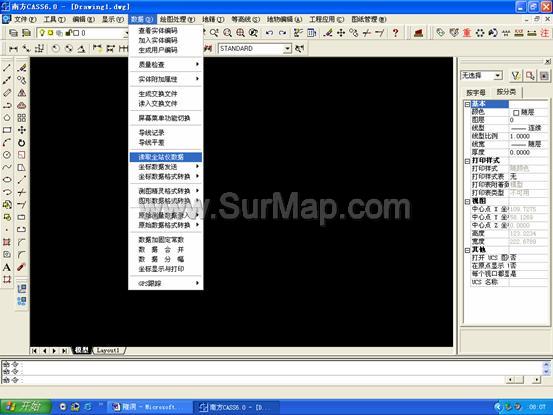Select the 模型 model tab
The height and width of the screenshot is (415, 553).
(x=82, y=350)
